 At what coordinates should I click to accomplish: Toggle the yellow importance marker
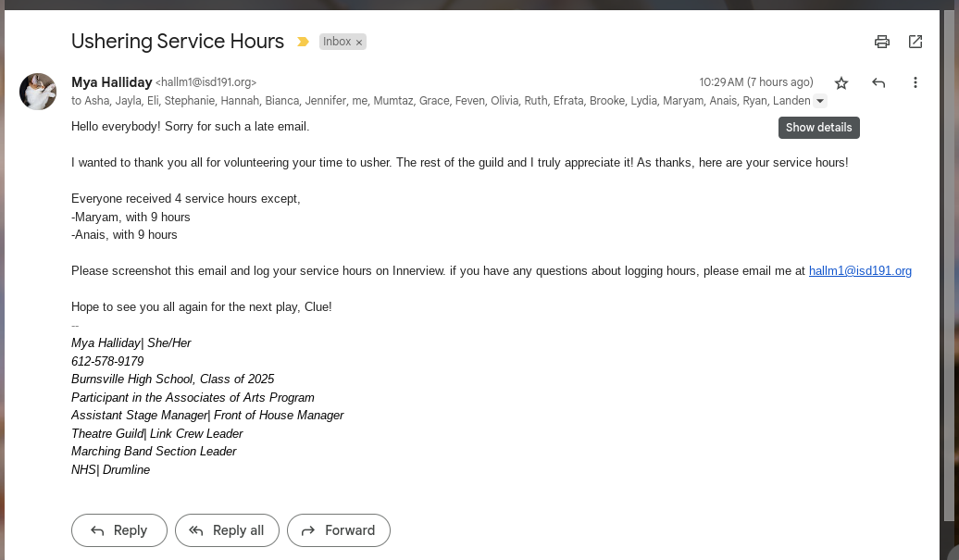point(303,42)
